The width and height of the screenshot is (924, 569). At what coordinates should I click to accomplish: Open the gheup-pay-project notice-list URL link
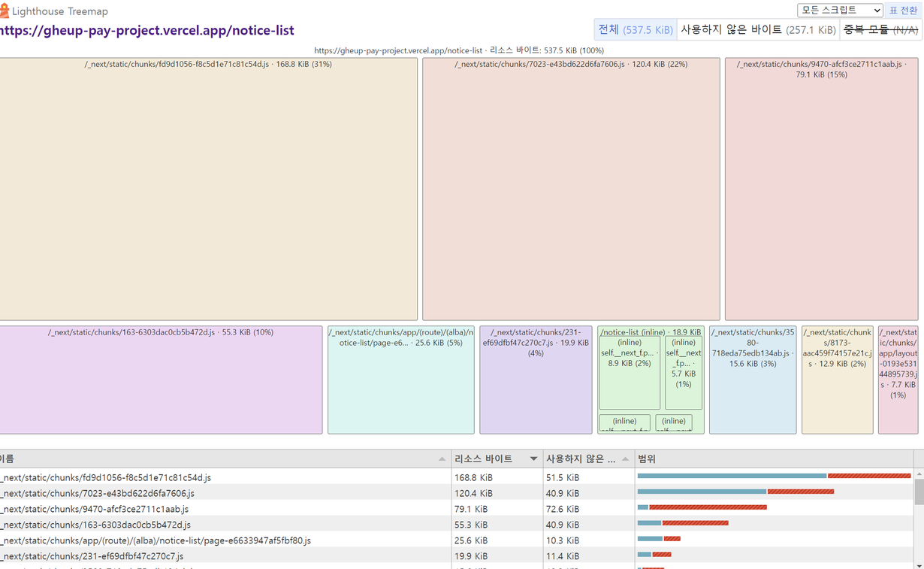pos(147,31)
